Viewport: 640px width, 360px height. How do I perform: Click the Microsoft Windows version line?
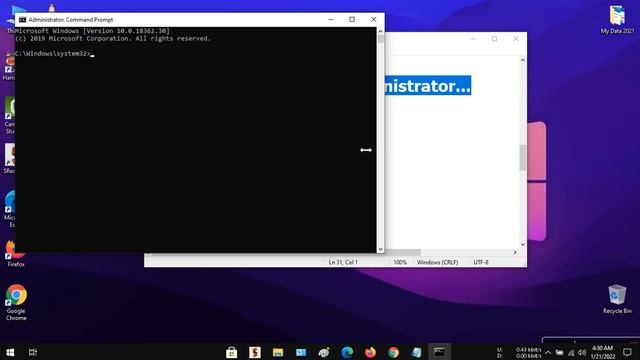click(x=92, y=31)
